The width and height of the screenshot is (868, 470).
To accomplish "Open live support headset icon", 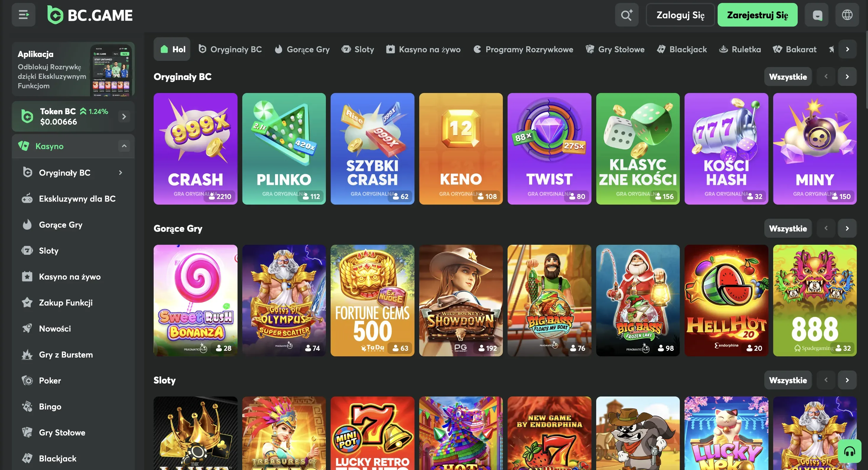I will 849,451.
